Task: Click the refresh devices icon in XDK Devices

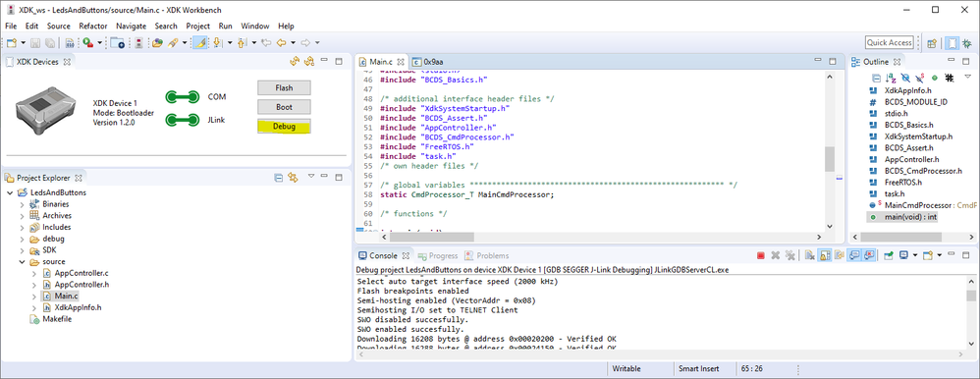Action: pyautogui.click(x=295, y=61)
